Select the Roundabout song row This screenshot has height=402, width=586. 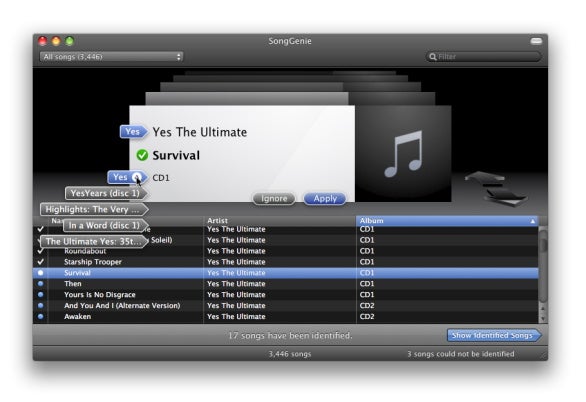click(286, 251)
